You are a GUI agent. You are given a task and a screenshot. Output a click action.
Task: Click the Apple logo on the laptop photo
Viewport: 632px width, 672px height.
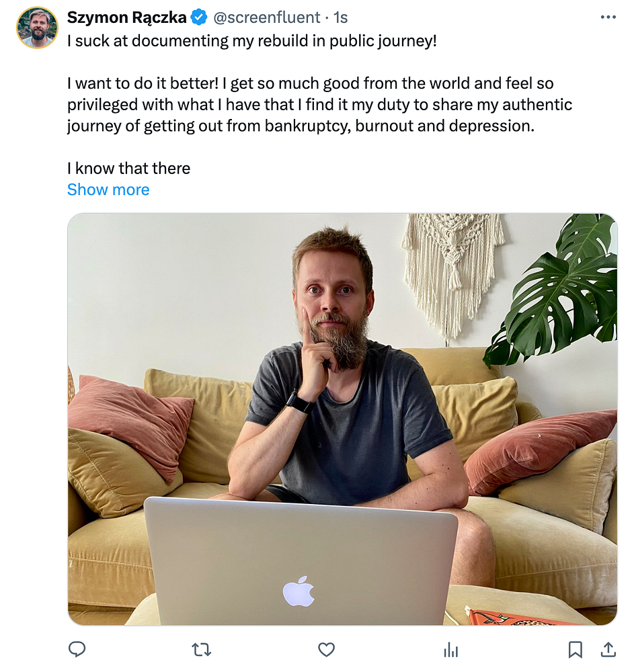pos(299,591)
